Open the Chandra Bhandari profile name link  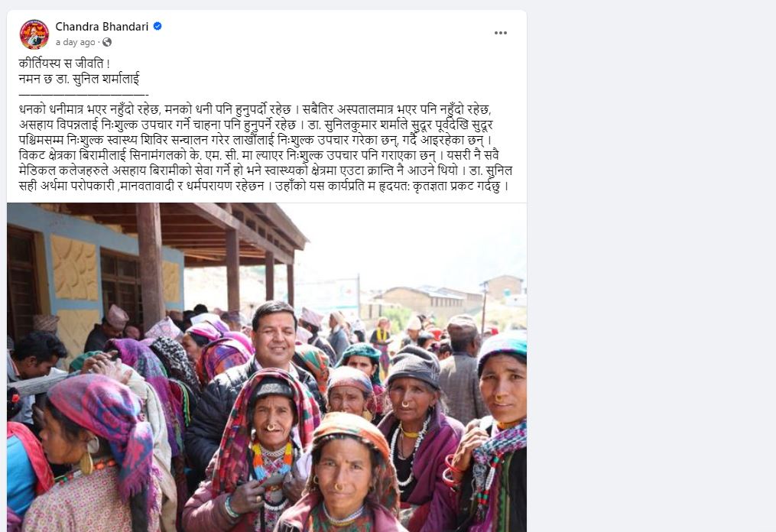point(102,26)
